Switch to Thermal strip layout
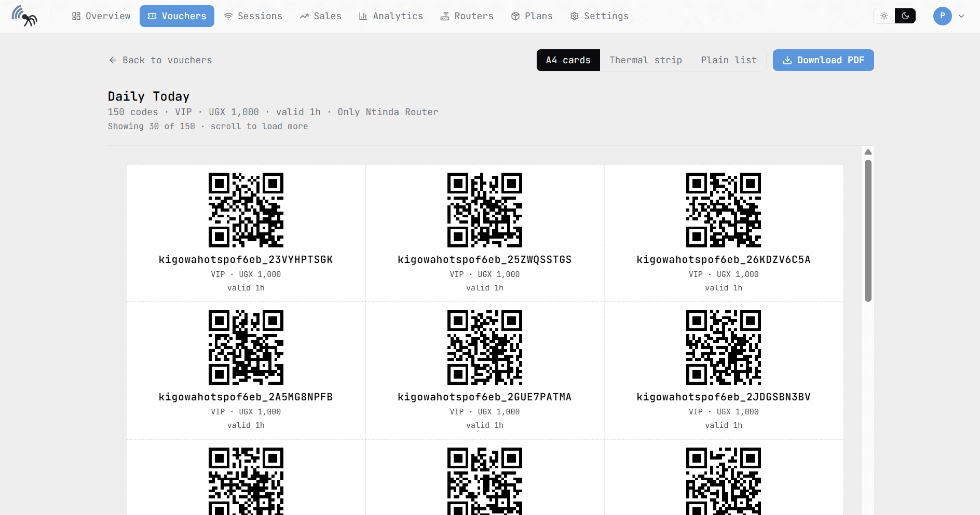Screen dimensions: 980x515 point(646,60)
